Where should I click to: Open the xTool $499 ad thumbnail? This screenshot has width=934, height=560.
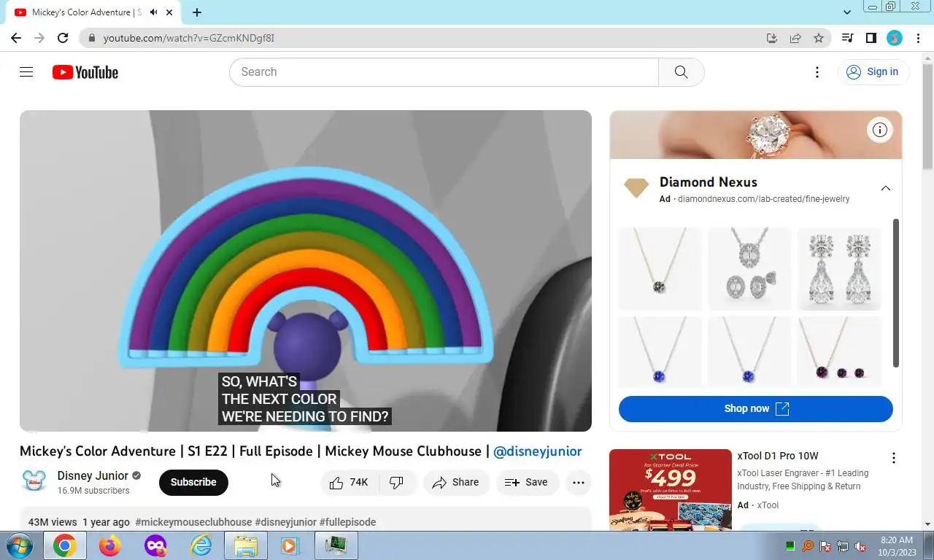point(671,489)
